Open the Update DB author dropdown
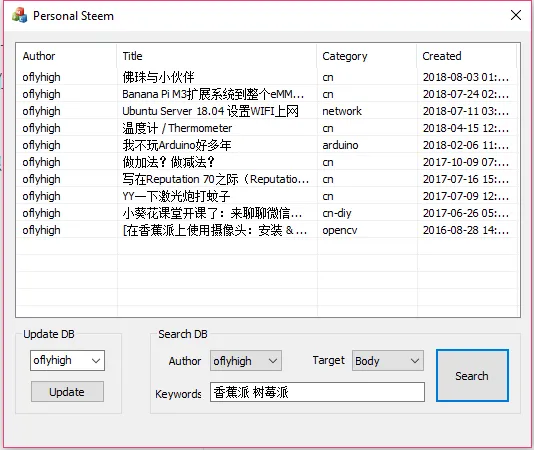 67,360
